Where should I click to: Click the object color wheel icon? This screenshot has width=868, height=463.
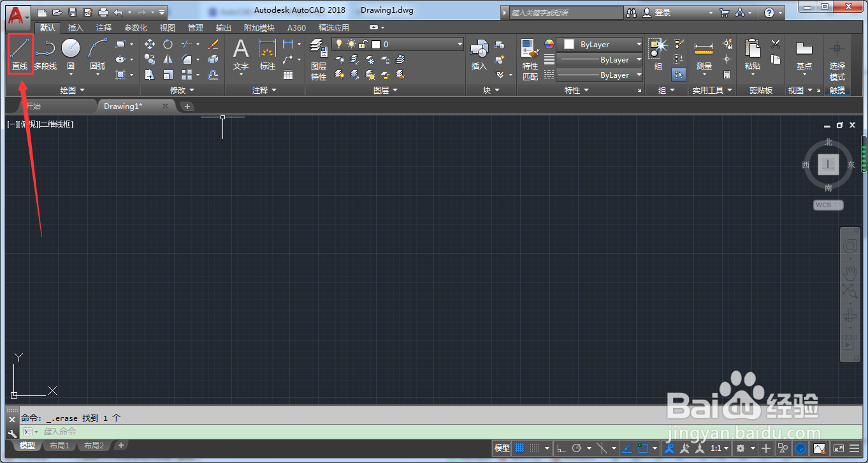[x=549, y=44]
